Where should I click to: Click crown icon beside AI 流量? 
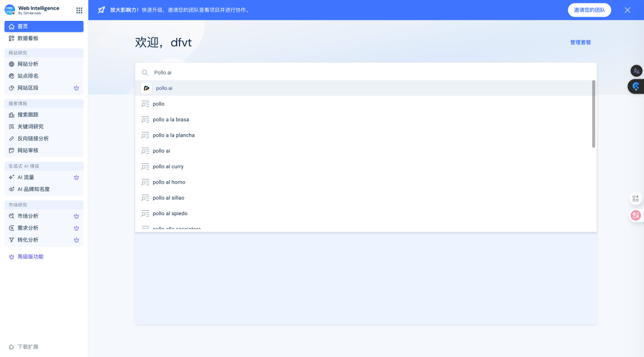click(76, 177)
